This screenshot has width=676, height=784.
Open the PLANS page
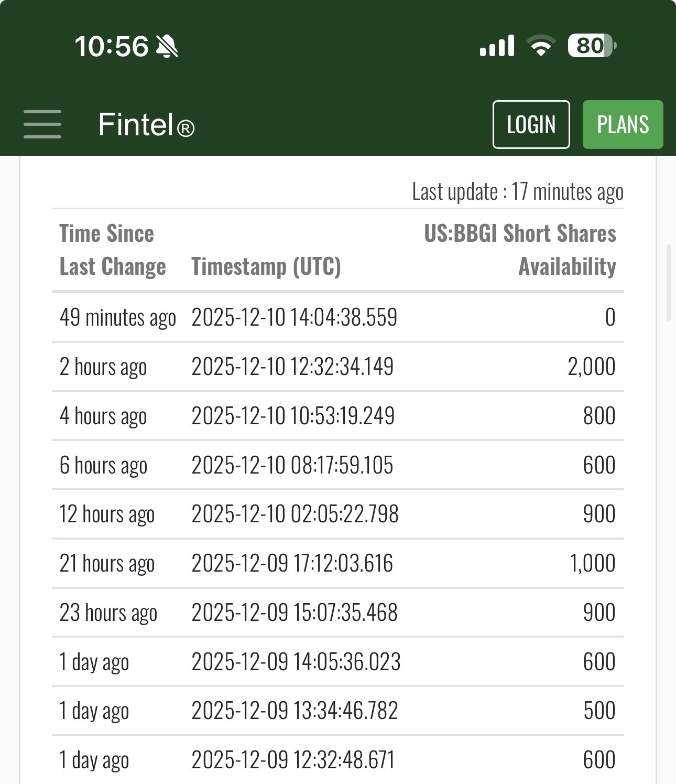click(623, 124)
